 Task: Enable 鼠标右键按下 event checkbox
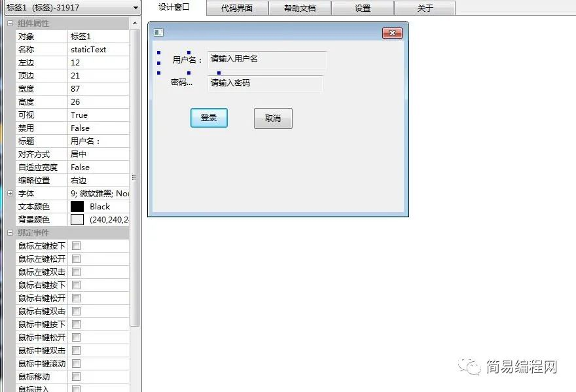77,285
